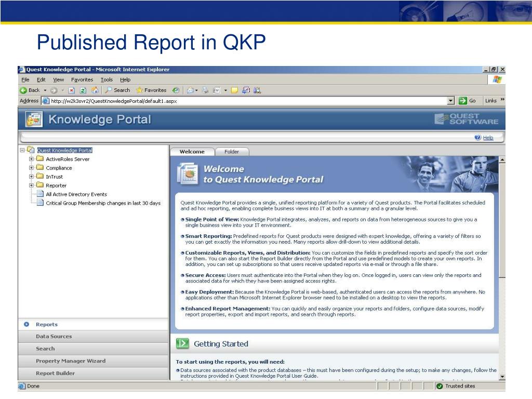Viewport: 532px width, 399px height.
Task: Select the Reporter folder label
Action: pyautogui.click(x=56, y=185)
